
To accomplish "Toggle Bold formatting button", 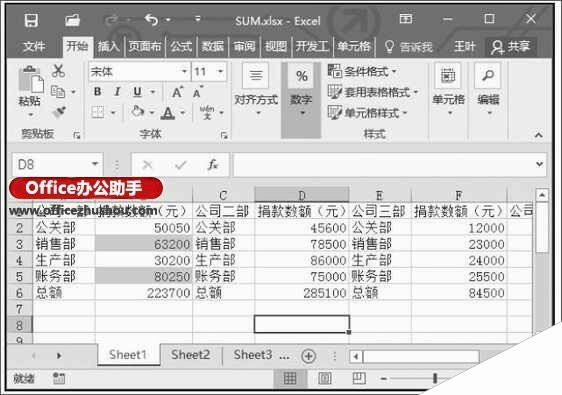I will [97, 92].
